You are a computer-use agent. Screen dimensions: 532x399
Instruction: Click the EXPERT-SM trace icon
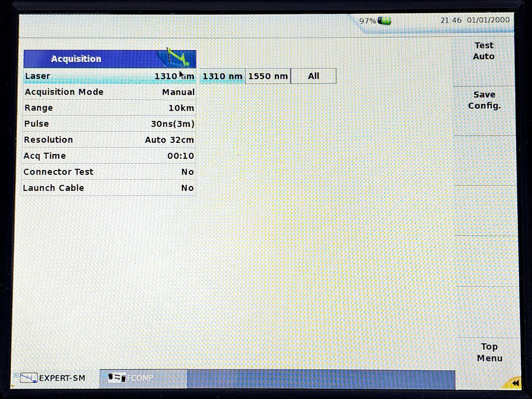[28, 378]
